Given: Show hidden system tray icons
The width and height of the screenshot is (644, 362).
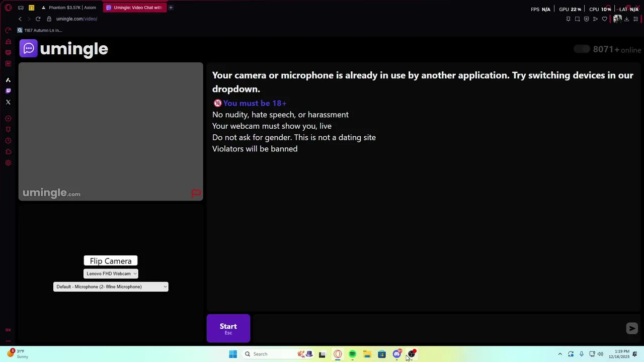Looking at the screenshot, I should [560, 354].
